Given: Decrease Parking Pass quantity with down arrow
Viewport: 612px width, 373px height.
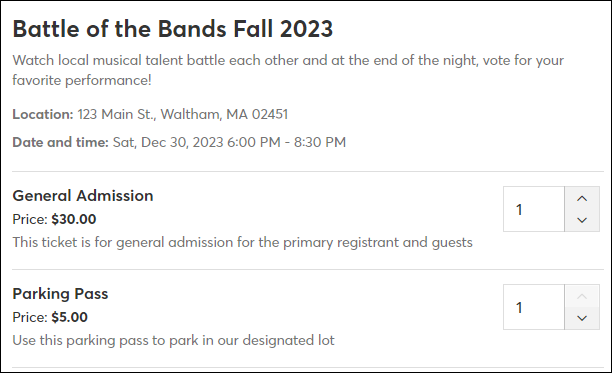Looking at the screenshot, I should (582, 318).
